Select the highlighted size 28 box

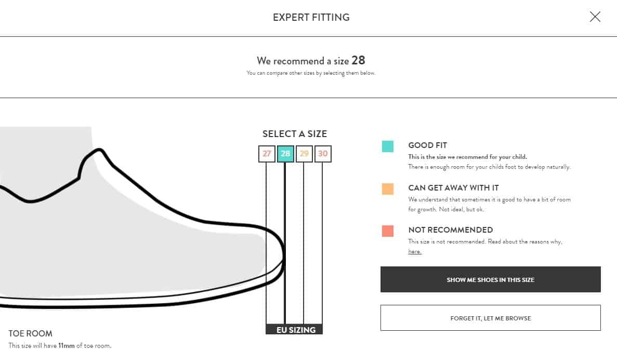point(285,154)
